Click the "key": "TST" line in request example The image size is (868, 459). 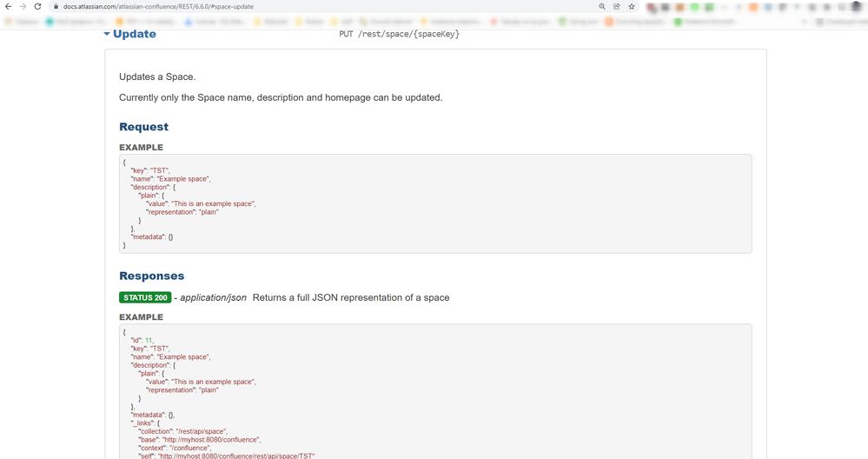tap(150, 170)
